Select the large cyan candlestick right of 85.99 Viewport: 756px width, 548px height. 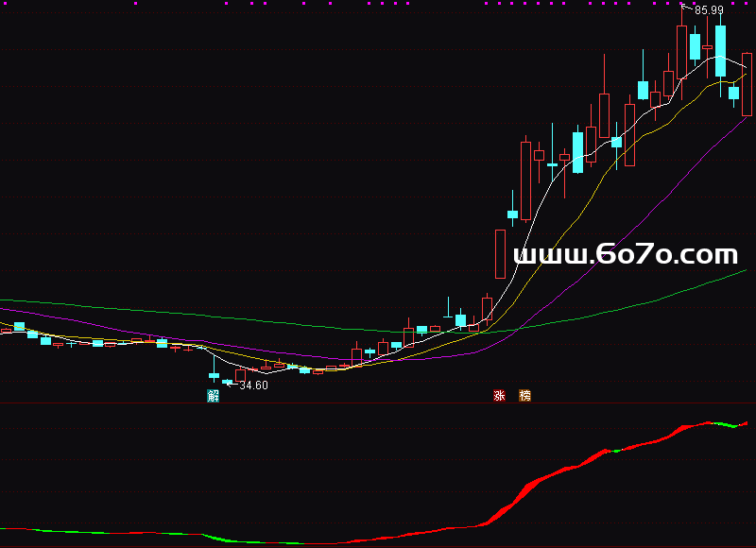pos(721,51)
